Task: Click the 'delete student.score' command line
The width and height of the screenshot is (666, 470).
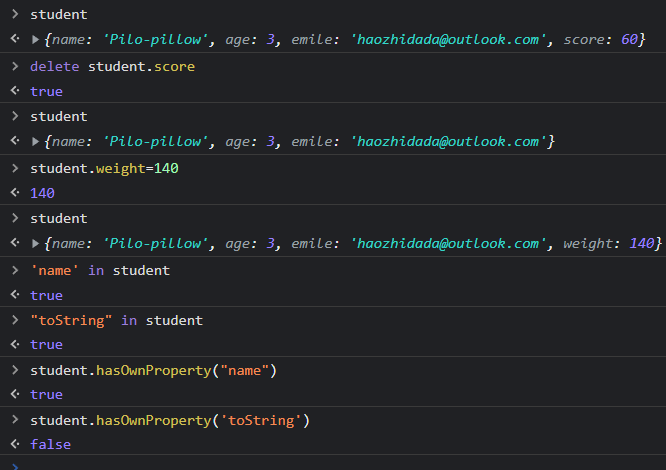Action: [x=113, y=67]
